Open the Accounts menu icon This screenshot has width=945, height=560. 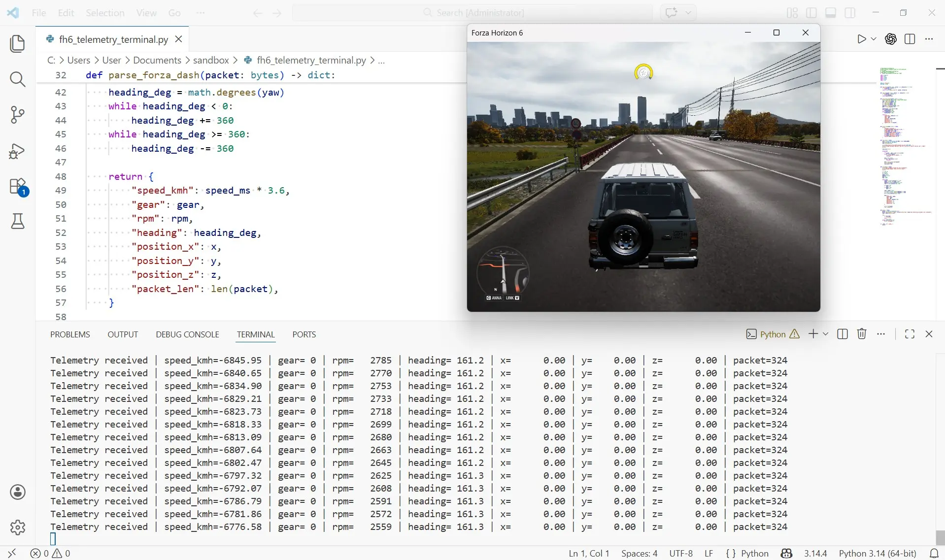18,492
